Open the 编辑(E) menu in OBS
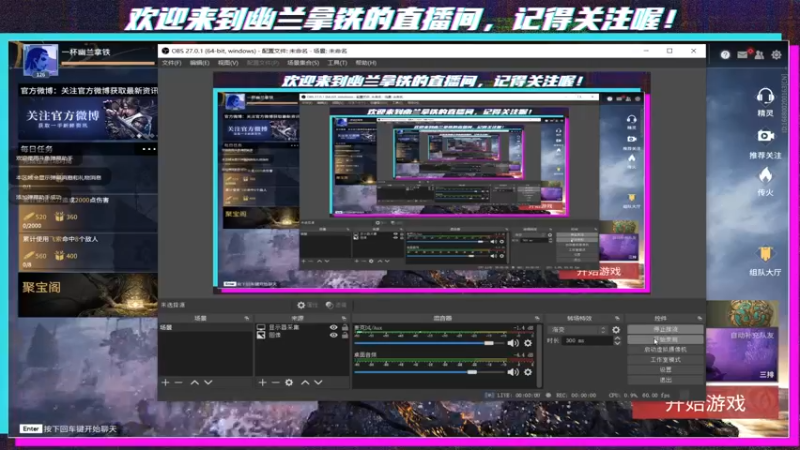The width and height of the screenshot is (800, 450). point(199,63)
